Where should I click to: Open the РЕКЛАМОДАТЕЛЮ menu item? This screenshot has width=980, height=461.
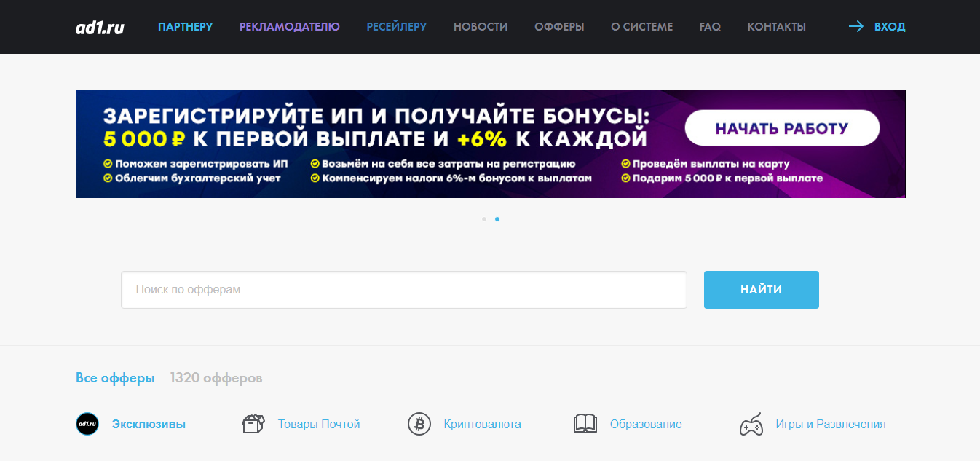click(x=290, y=27)
